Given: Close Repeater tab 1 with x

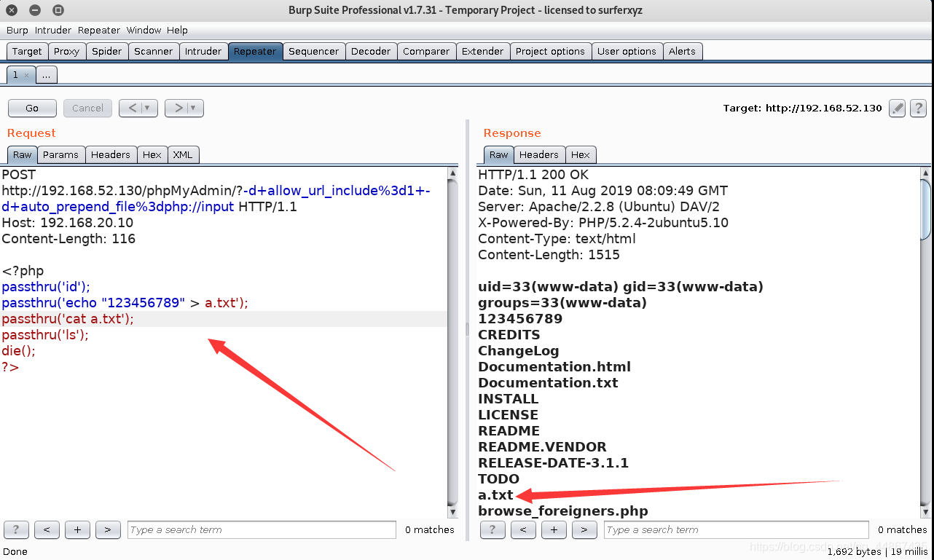Looking at the screenshot, I should pyautogui.click(x=26, y=75).
